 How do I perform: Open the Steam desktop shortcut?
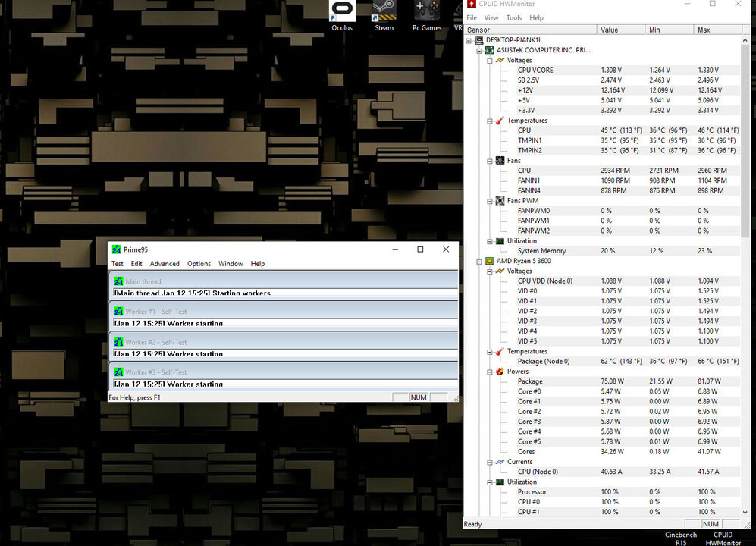[x=384, y=15]
